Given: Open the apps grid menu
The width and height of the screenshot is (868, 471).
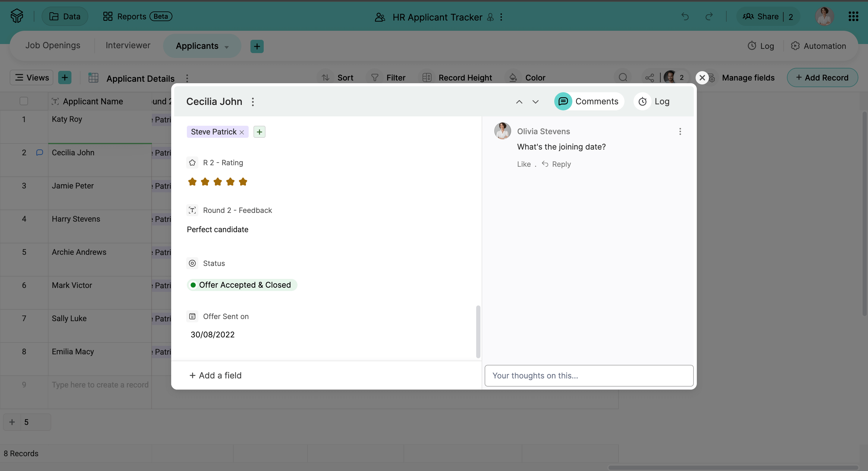Looking at the screenshot, I should [x=853, y=17].
